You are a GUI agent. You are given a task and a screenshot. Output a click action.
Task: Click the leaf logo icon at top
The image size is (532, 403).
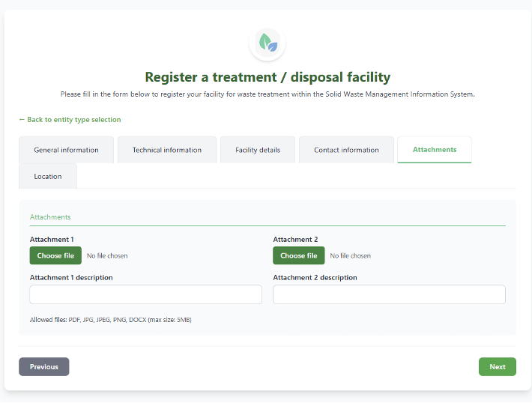pyautogui.click(x=267, y=43)
